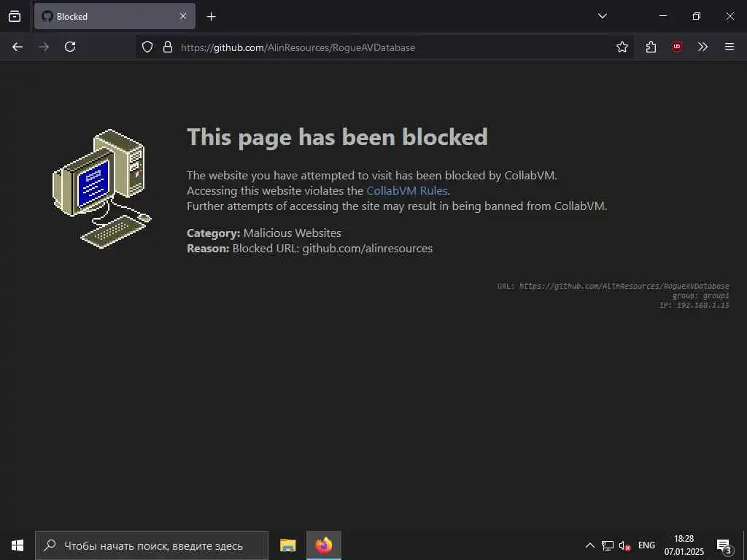747x560 pixels.
Task: Reload the current page
Action: pos(70,47)
